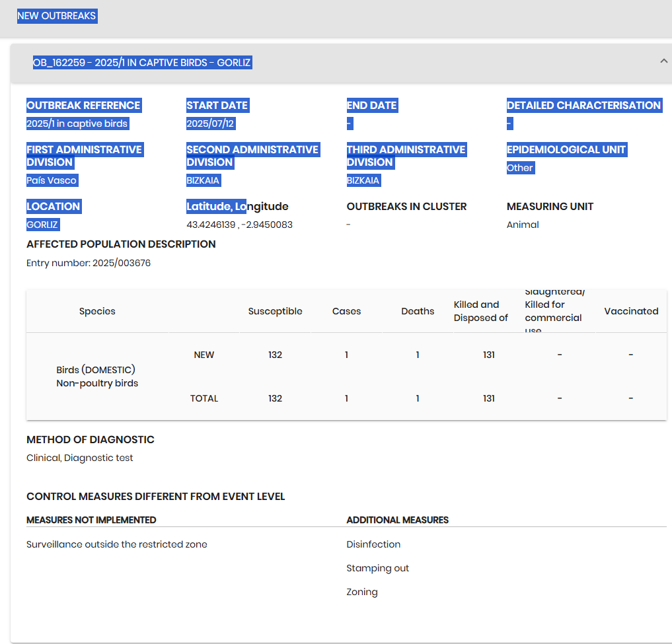The width and height of the screenshot is (672, 644).
Task: Click the TOTAL row label in table
Action: click(204, 398)
